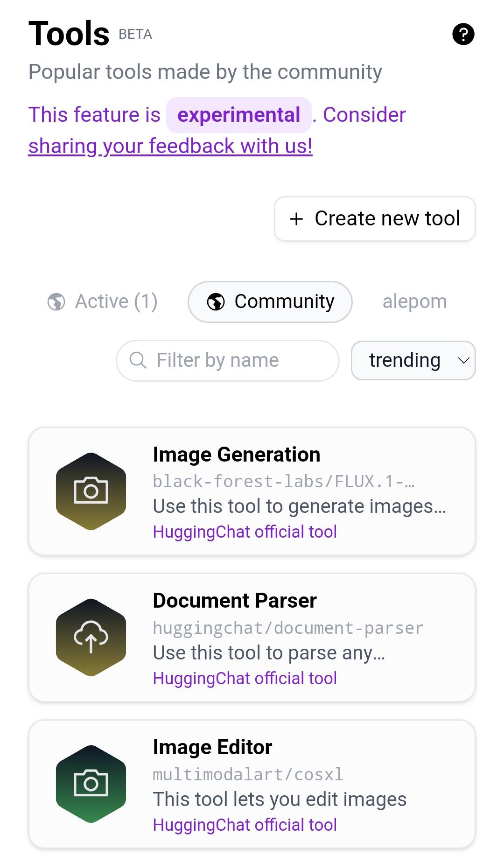
Task: Click the black-forest-labs/FLUX.1 repository text
Action: pyautogui.click(x=284, y=481)
